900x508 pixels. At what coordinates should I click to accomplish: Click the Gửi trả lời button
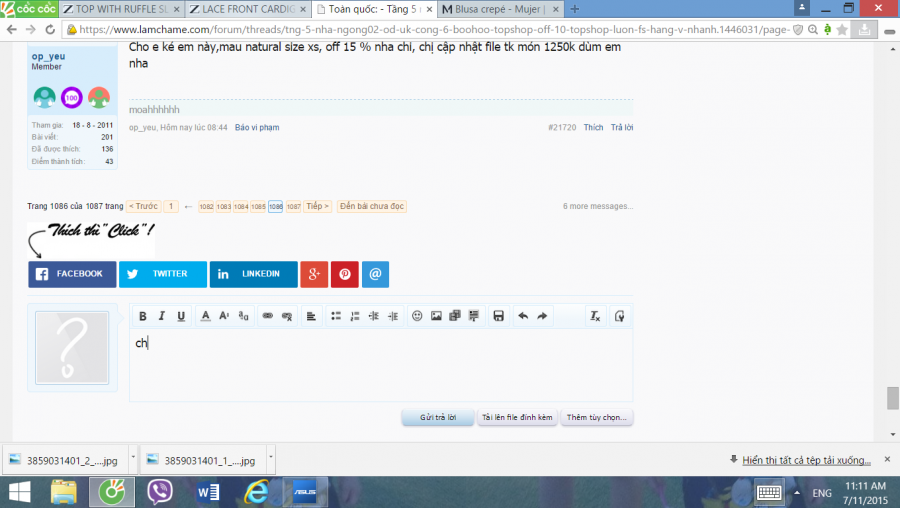coord(438,418)
